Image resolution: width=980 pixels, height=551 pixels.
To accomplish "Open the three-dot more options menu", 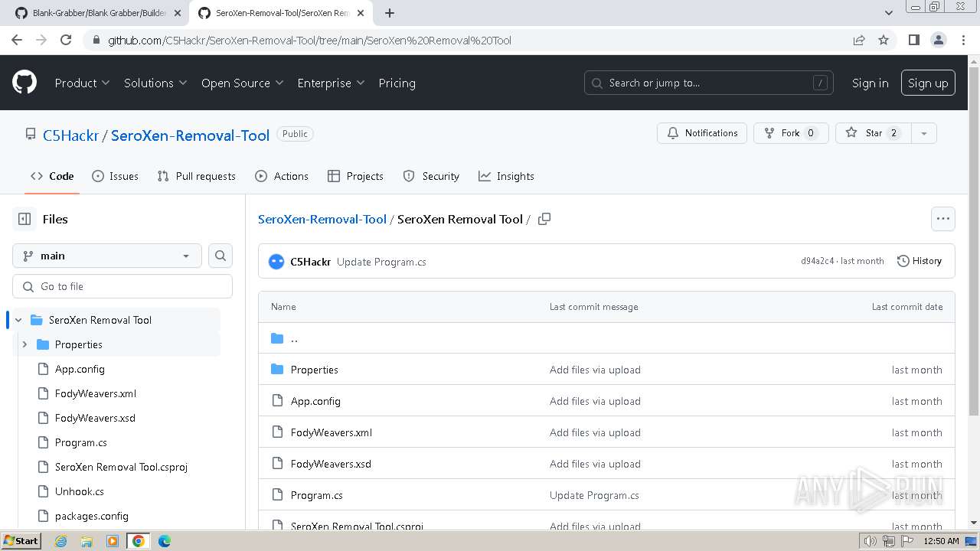I will (943, 219).
